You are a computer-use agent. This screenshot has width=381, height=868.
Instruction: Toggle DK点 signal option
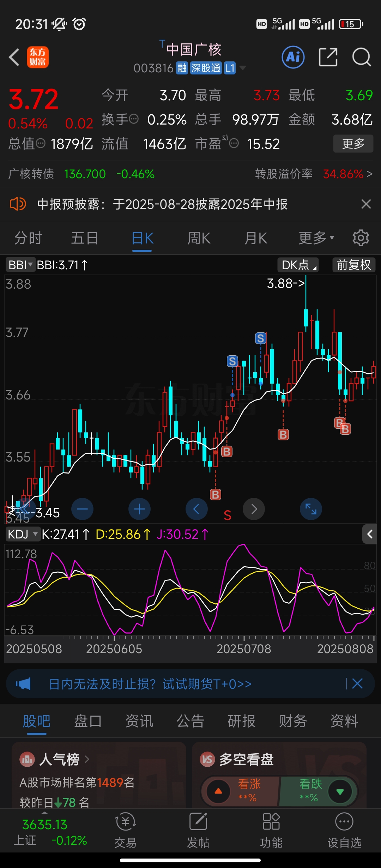click(298, 265)
